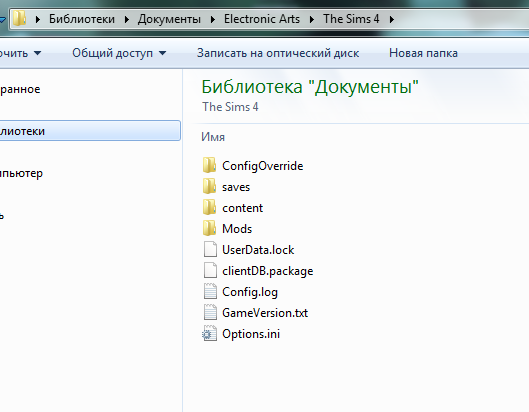Go to Библиотеки in the address bar
This screenshot has height=412, width=529.
82,19
